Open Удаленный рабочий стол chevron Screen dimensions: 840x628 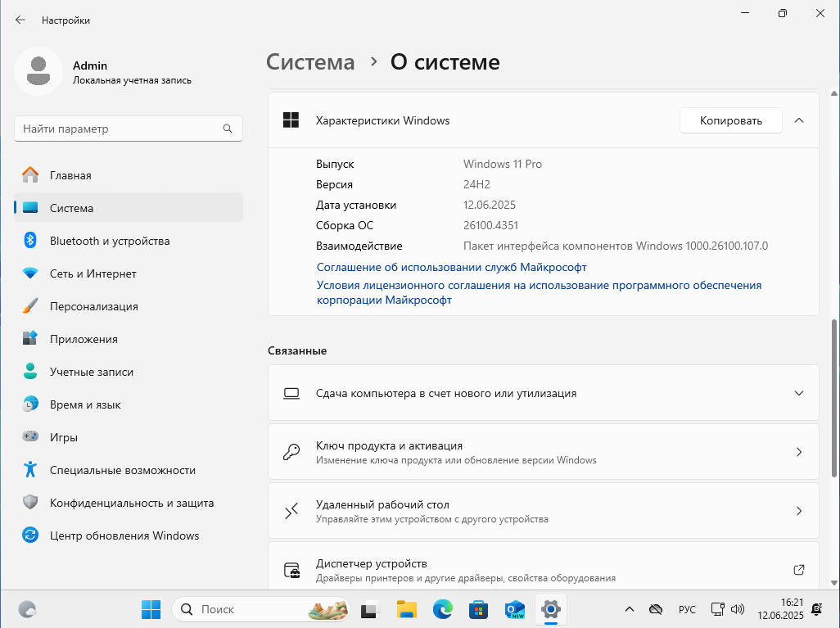799,511
